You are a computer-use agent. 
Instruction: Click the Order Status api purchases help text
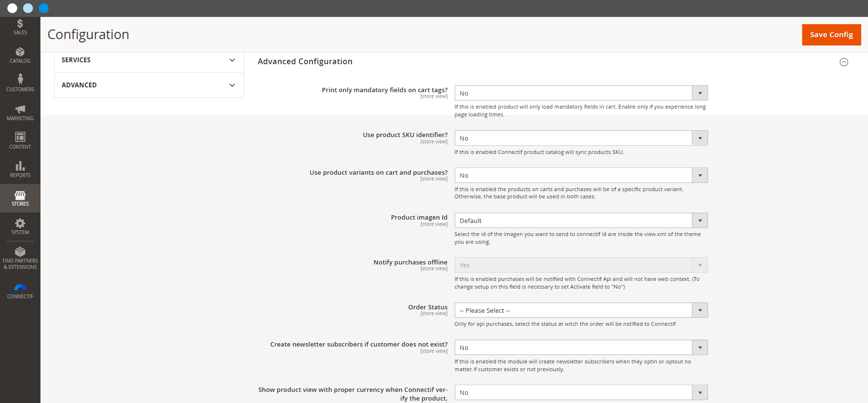click(566, 324)
